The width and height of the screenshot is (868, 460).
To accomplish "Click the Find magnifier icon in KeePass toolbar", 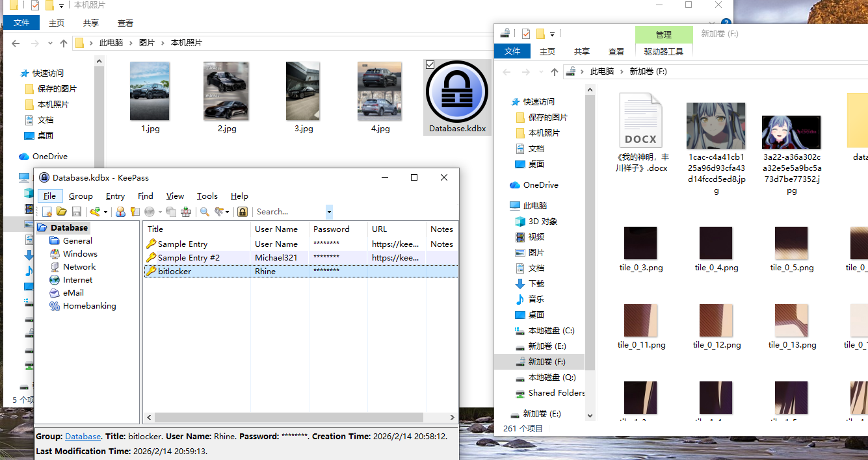I will click(x=205, y=212).
